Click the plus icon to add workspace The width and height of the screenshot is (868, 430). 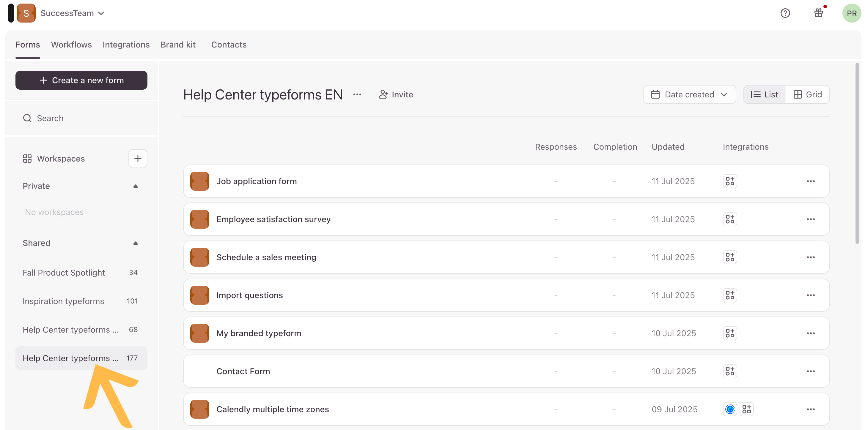click(x=137, y=159)
